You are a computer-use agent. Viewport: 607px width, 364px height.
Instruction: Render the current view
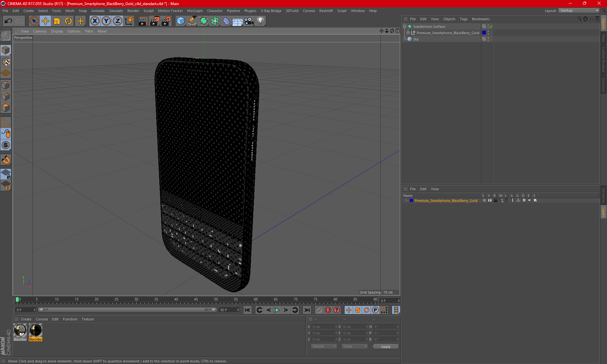coord(143,21)
